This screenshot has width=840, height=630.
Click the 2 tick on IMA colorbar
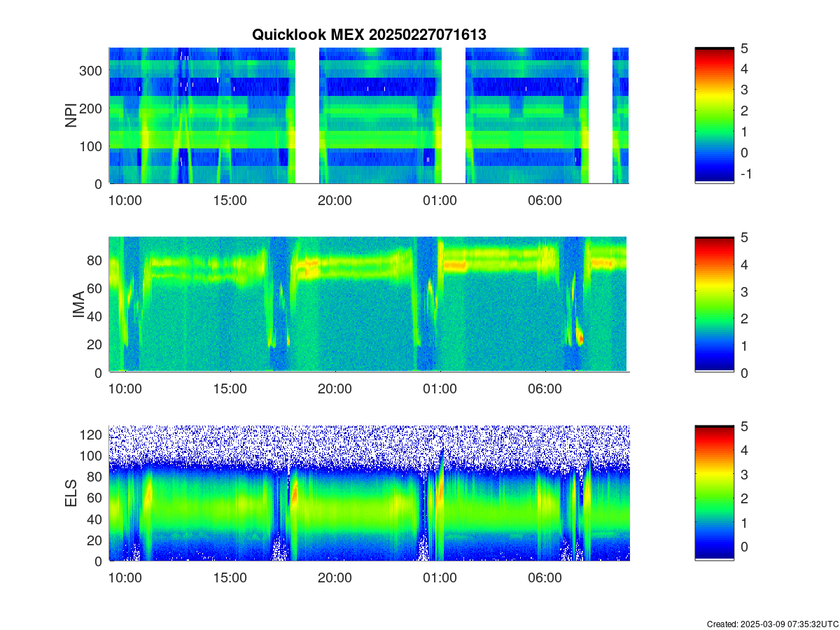coord(745,318)
